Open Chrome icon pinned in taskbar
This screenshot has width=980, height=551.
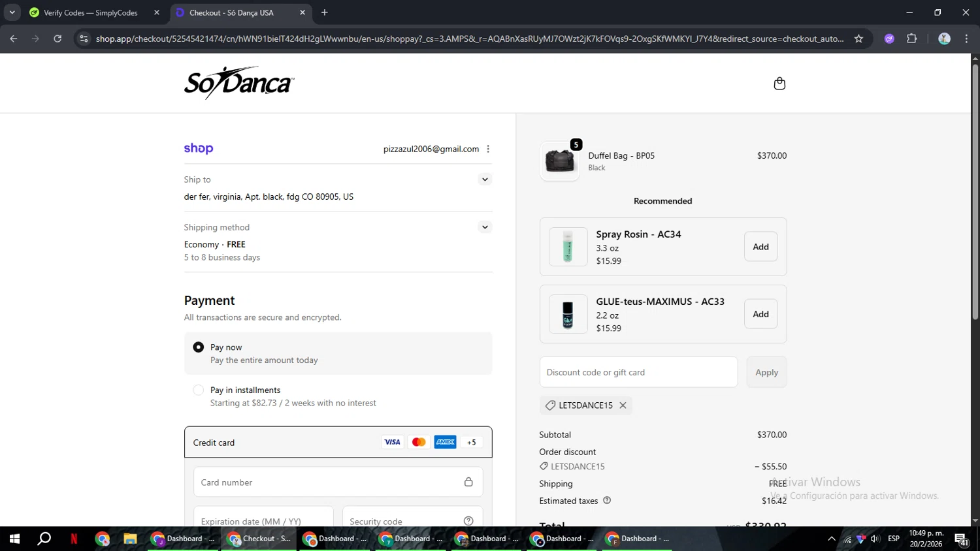tap(102, 539)
